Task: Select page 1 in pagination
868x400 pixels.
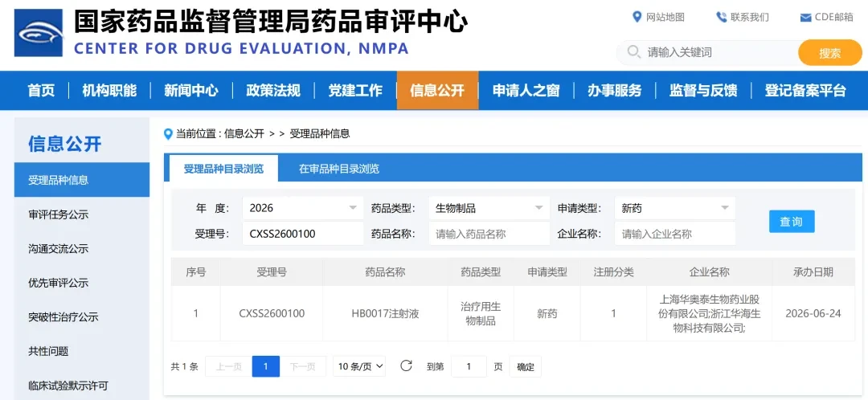Action: coord(266,366)
